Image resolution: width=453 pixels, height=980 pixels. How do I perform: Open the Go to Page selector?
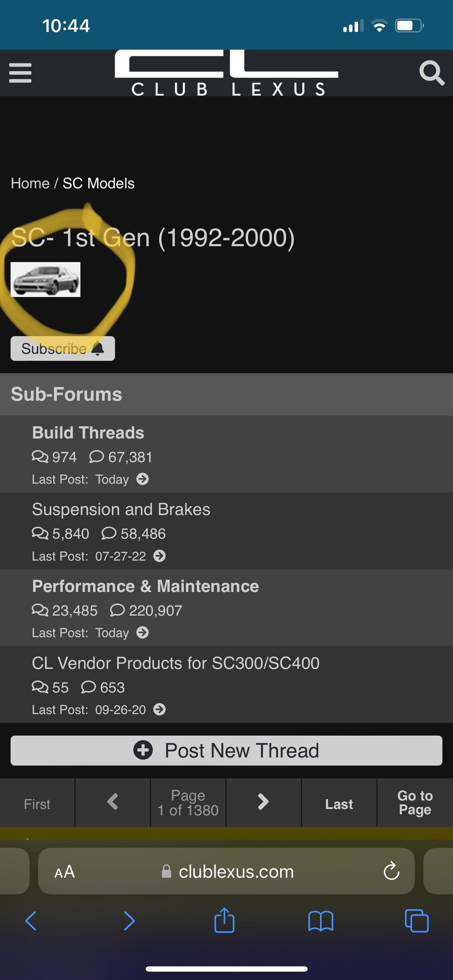coord(415,802)
